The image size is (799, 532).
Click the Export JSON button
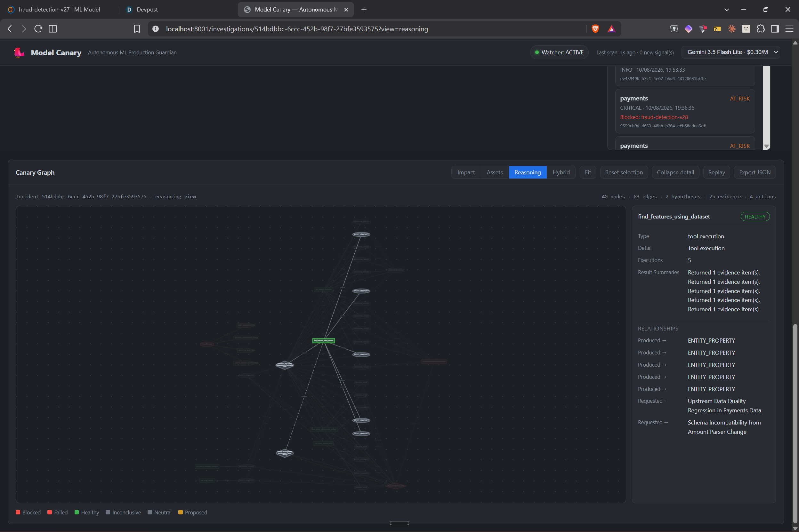tap(755, 172)
